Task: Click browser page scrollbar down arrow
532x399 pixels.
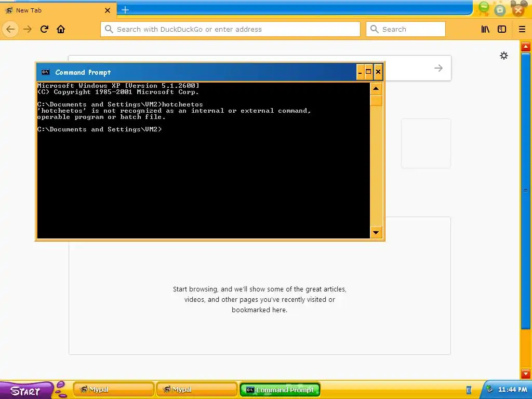Action: click(526, 374)
